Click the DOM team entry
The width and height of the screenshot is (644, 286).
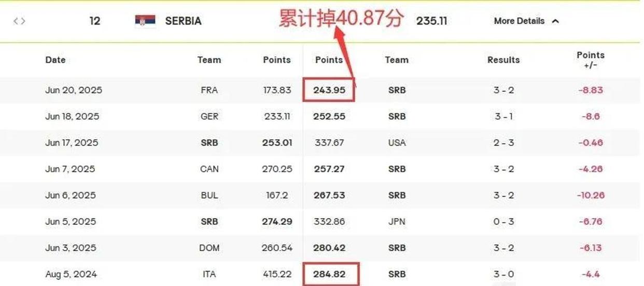(x=209, y=248)
